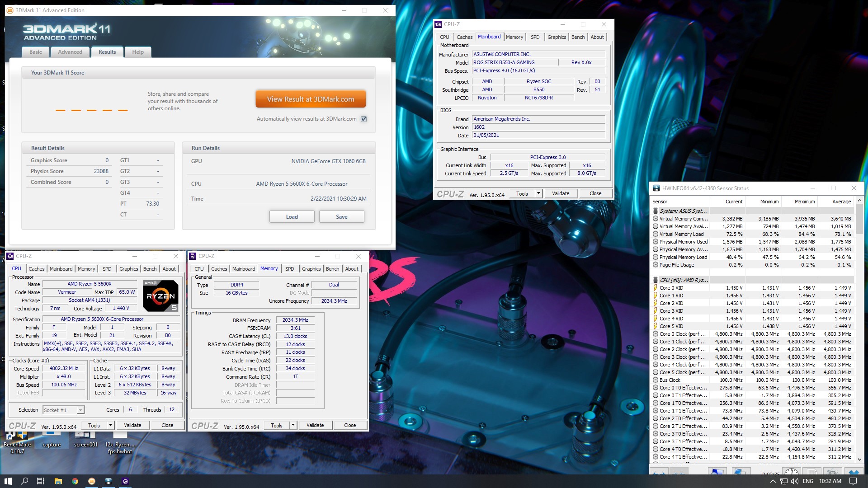Click DRAM Frequency value 2034.3 MHz
Screen dimensions: 868x488
pyautogui.click(x=295, y=320)
